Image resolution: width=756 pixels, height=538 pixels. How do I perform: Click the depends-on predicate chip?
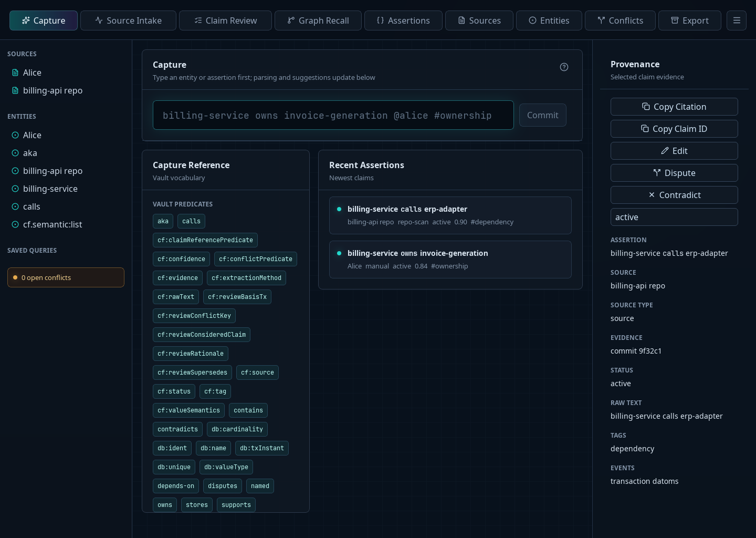176,486
